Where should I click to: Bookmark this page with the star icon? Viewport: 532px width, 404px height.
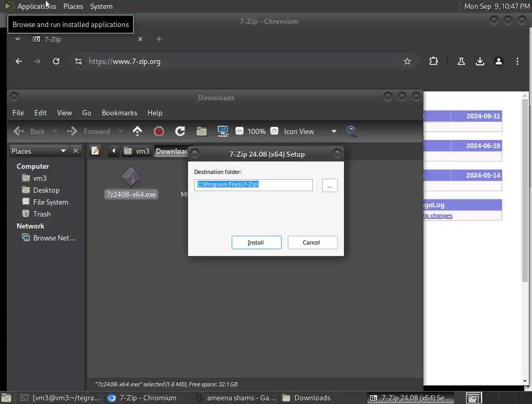[x=407, y=61]
